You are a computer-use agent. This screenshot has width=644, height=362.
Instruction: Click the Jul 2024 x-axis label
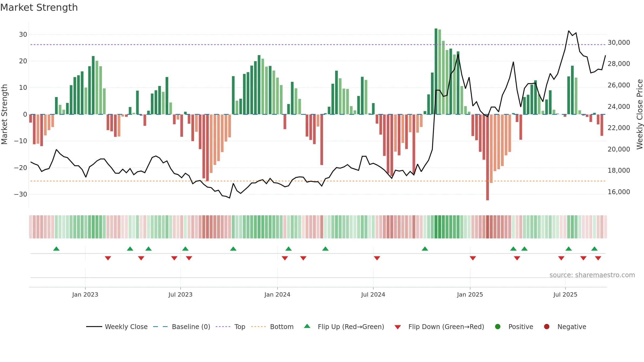(373, 294)
